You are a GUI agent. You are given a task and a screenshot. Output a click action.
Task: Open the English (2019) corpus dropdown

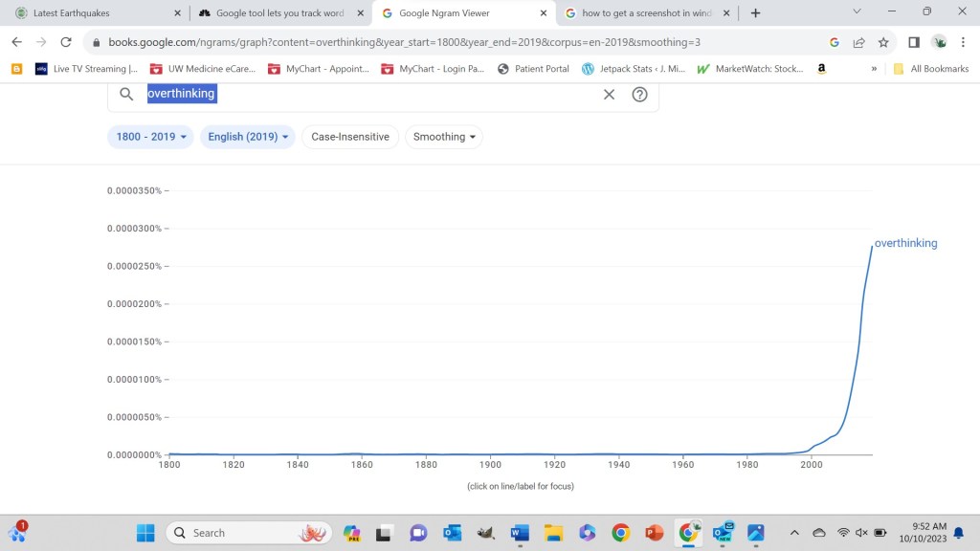(248, 137)
